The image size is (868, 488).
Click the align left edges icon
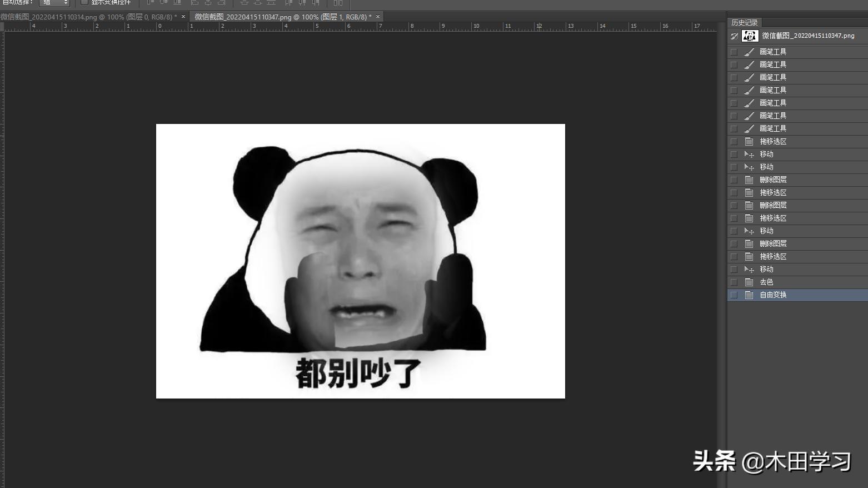194,3
